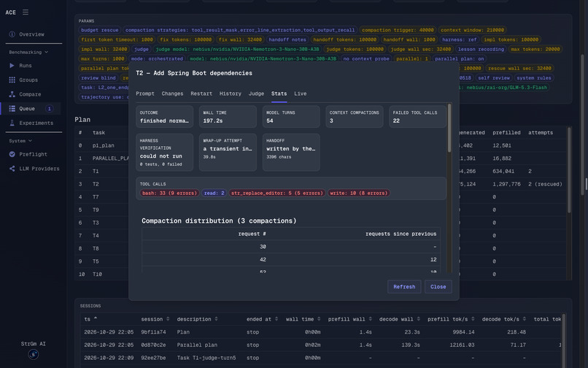This screenshot has width=588, height=368.
Task: Select the Experiments flask icon
Action: (x=12, y=123)
